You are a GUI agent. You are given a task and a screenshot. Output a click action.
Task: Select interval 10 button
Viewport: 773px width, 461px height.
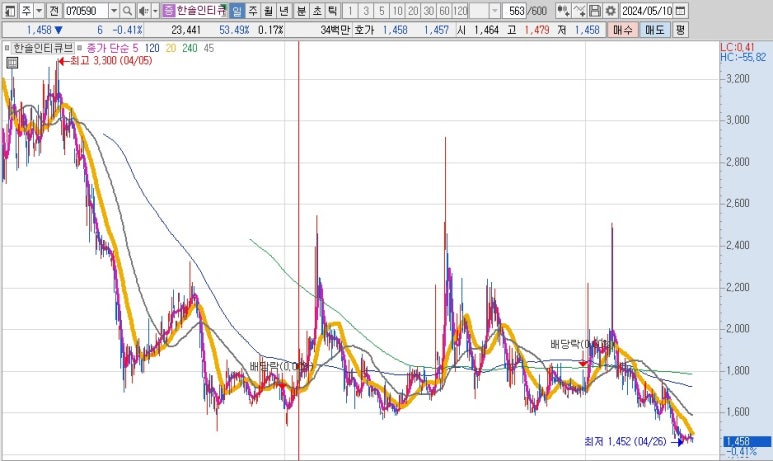(397, 10)
